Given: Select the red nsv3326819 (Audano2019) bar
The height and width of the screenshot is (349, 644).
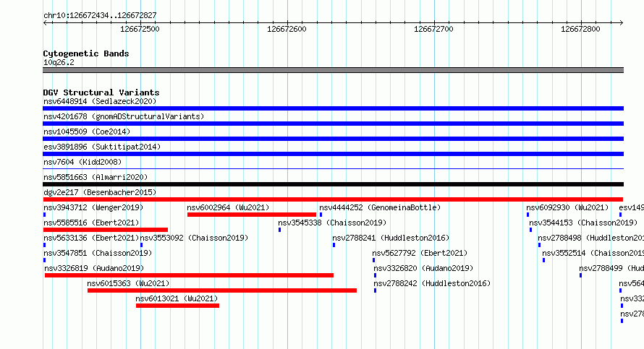Looking at the screenshot, I should [x=190, y=275].
